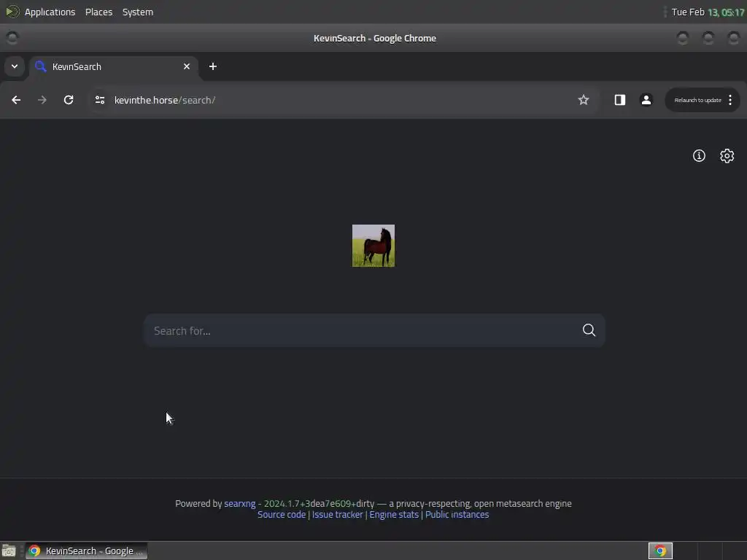Open the Chrome profile menu
This screenshot has height=560, width=747.
(x=646, y=100)
